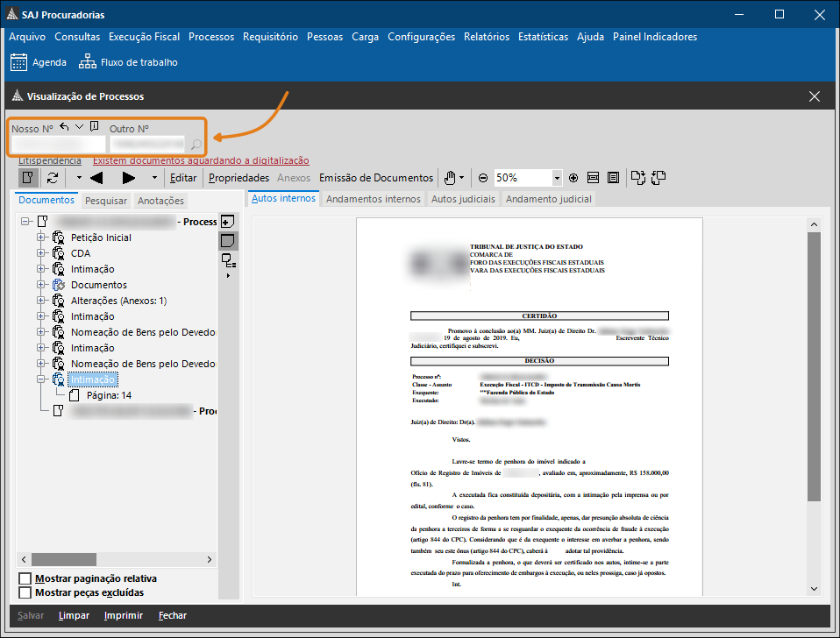The width and height of the screenshot is (840, 638).
Task: Expand the CDA document node
Action: [x=40, y=253]
